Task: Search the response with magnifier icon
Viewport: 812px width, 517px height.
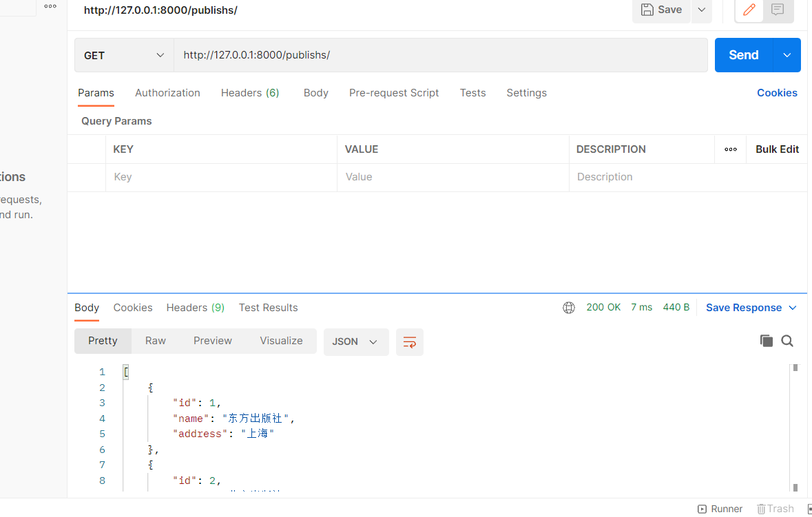Action: pyautogui.click(x=787, y=341)
